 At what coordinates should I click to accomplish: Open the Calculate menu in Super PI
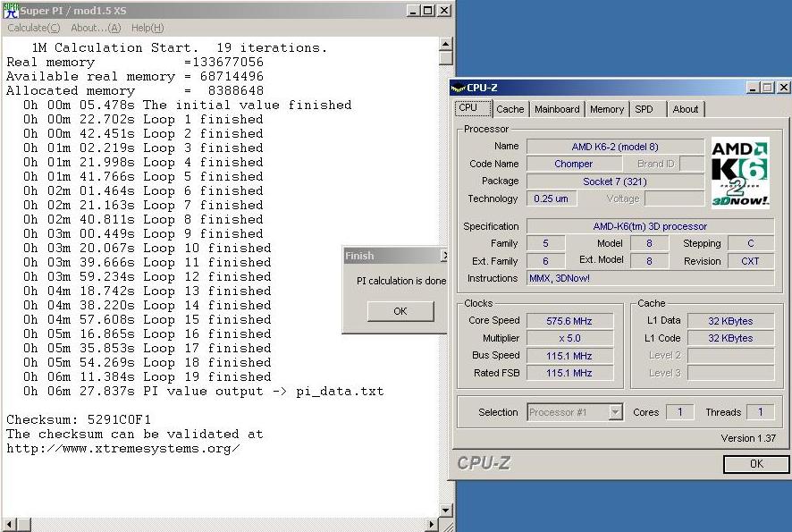[x=33, y=28]
